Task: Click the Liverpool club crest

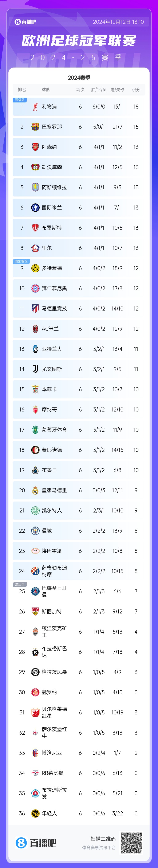Action: click(x=35, y=107)
